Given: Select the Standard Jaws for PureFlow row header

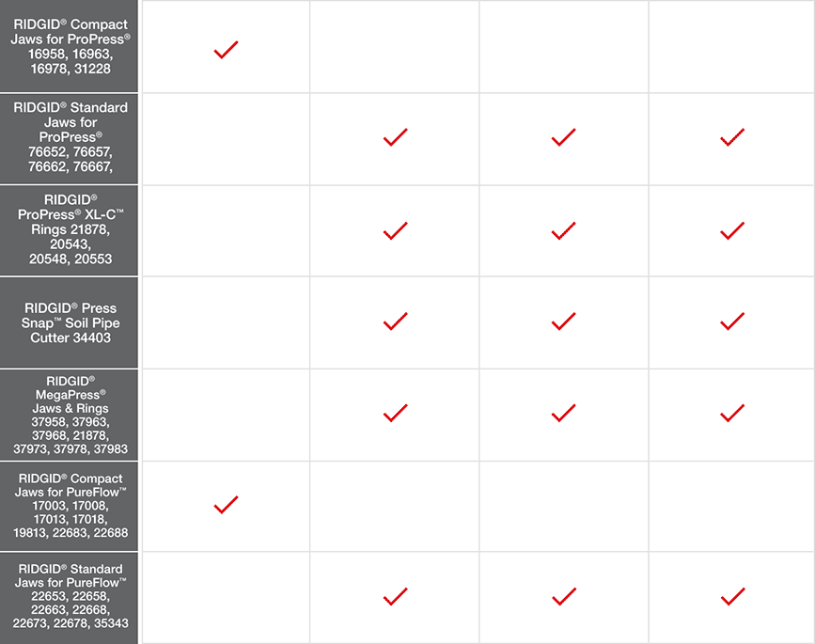Looking at the screenshot, I should pyautogui.click(x=70, y=598).
